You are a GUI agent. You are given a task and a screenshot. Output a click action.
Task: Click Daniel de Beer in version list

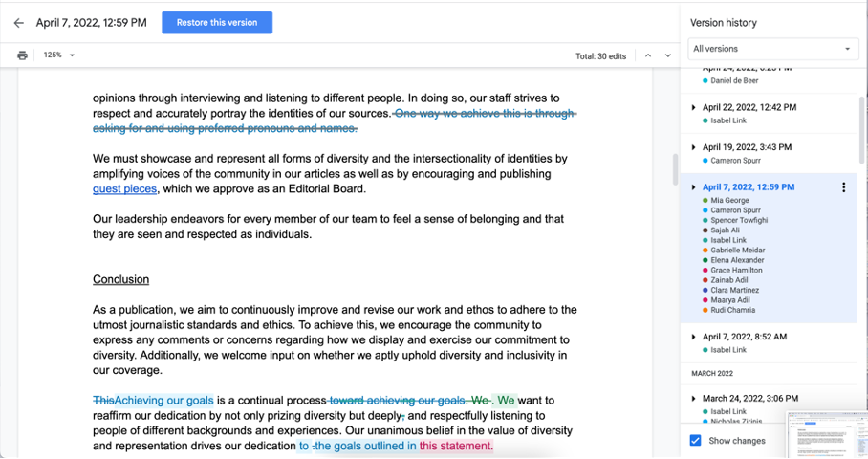734,81
